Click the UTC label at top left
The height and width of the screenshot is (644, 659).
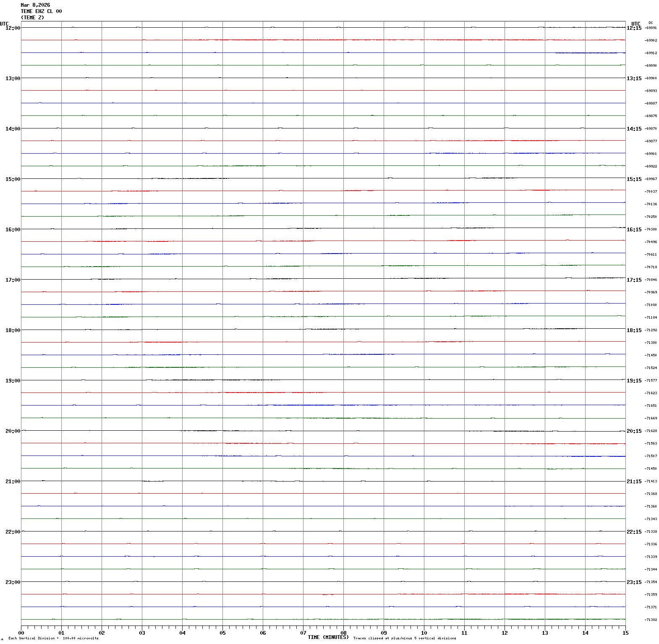tap(4, 24)
